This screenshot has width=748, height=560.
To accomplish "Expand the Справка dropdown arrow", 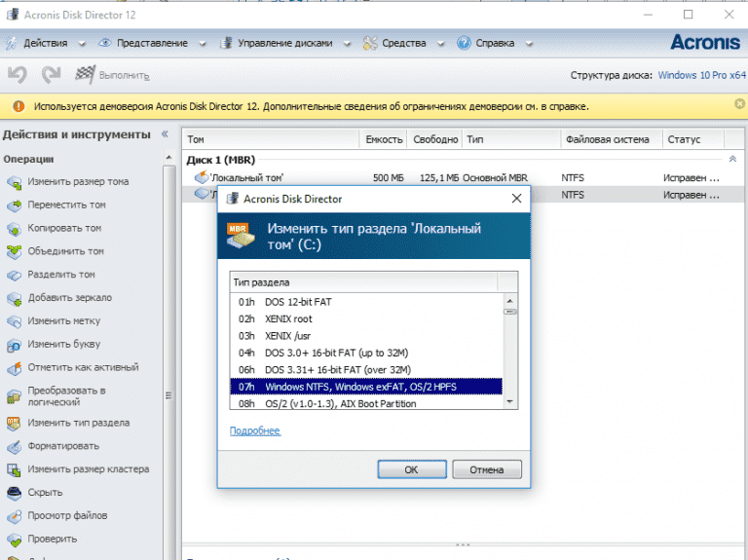I will (529, 44).
